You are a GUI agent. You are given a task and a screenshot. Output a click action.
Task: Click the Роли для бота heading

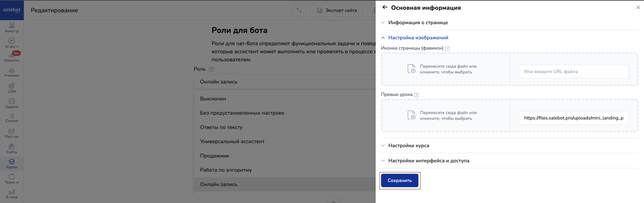point(239,31)
